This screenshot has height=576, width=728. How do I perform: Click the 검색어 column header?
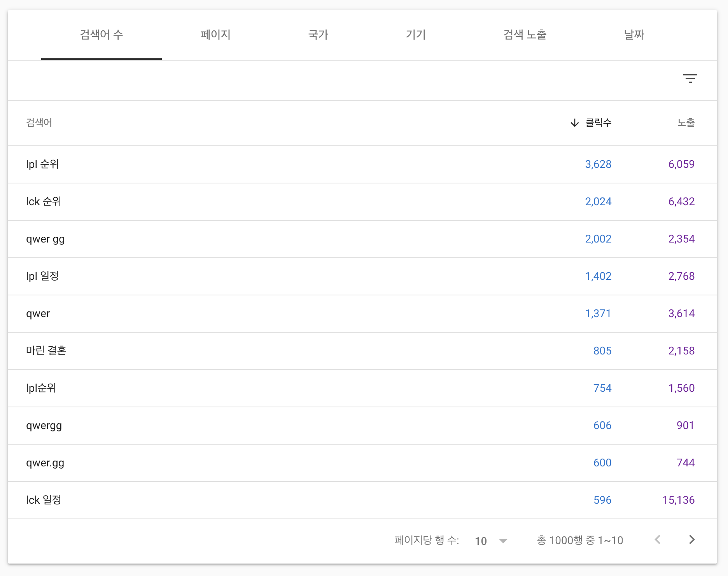[x=39, y=123]
